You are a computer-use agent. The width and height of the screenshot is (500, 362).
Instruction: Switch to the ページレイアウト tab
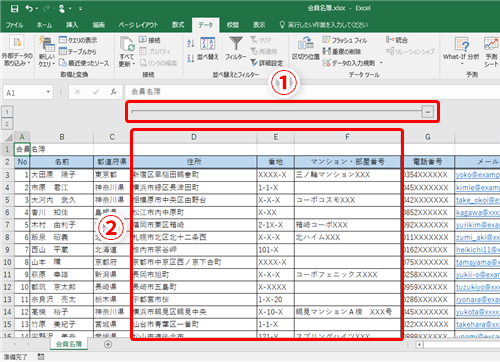point(138,25)
